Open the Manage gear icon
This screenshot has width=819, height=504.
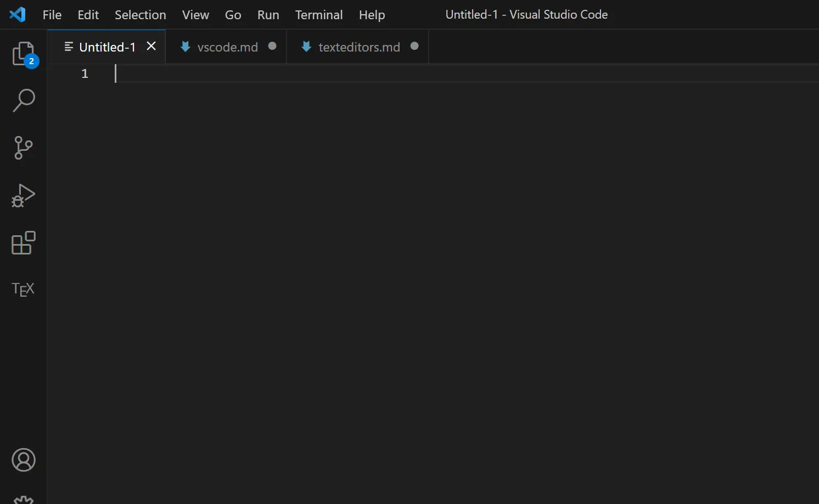[x=24, y=499]
